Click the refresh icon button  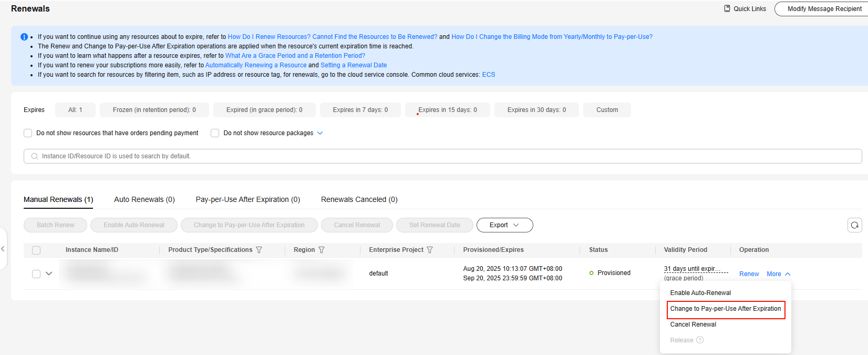click(x=855, y=225)
